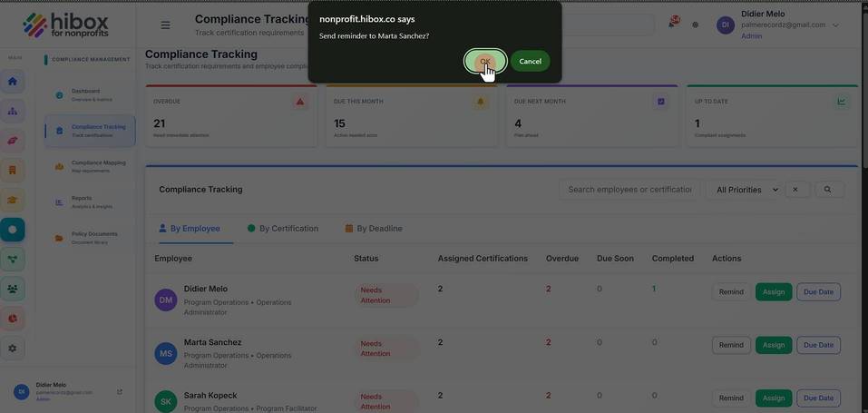The height and width of the screenshot is (413, 868).
Task: Click the Overdue warning triangle icon
Action: coord(300,102)
